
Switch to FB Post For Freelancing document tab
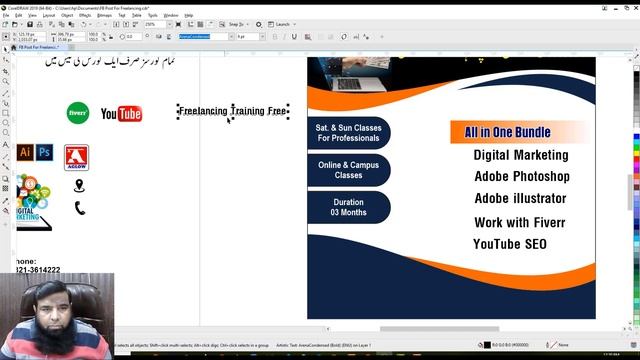(x=39, y=47)
